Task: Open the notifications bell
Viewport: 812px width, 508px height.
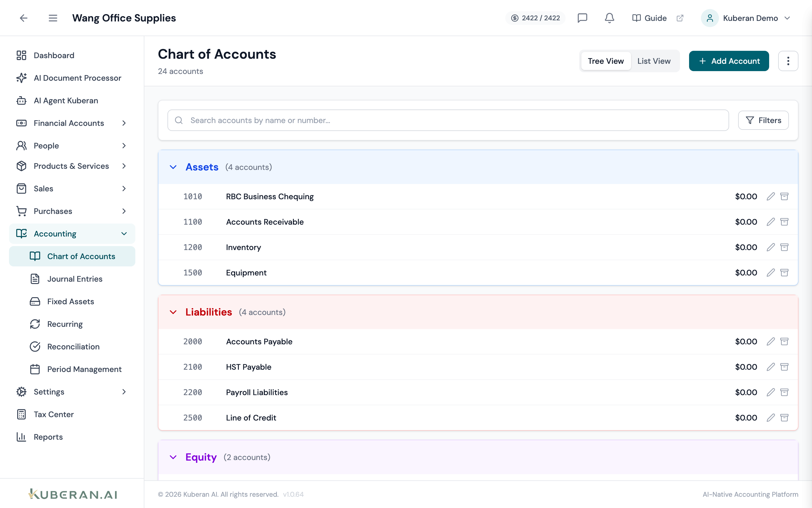Action: point(609,18)
